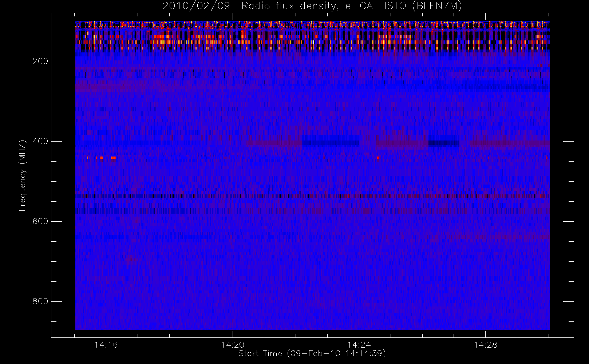The image size is (589, 364).
Task: Click the 400 frequency tick label
Action: [x=40, y=141]
